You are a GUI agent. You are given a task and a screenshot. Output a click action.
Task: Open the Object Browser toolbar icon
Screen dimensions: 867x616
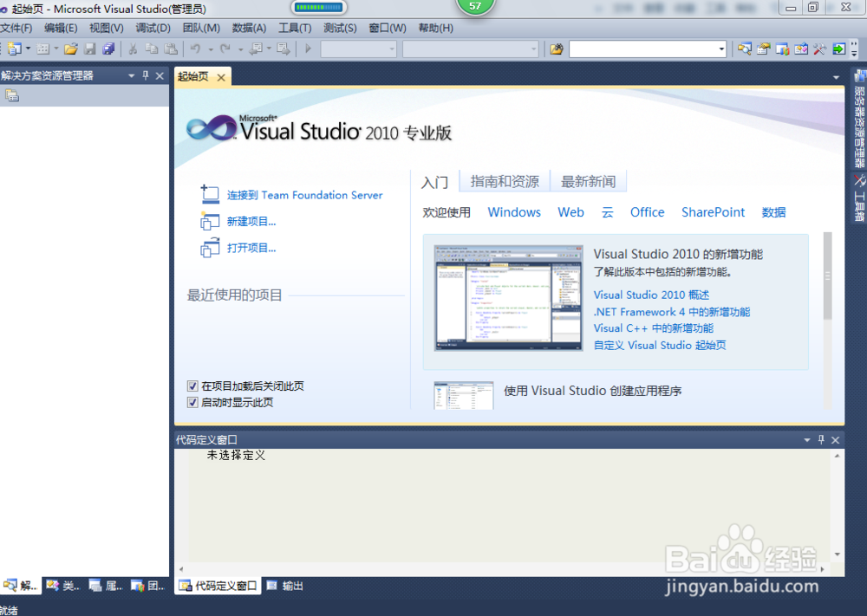tap(801, 49)
